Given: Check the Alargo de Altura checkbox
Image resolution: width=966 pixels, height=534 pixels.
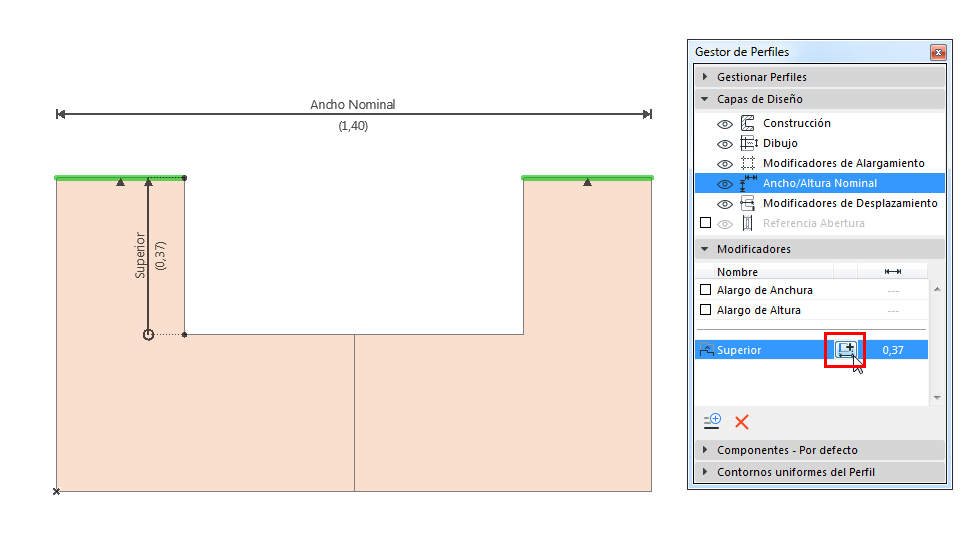Looking at the screenshot, I should point(705,310).
